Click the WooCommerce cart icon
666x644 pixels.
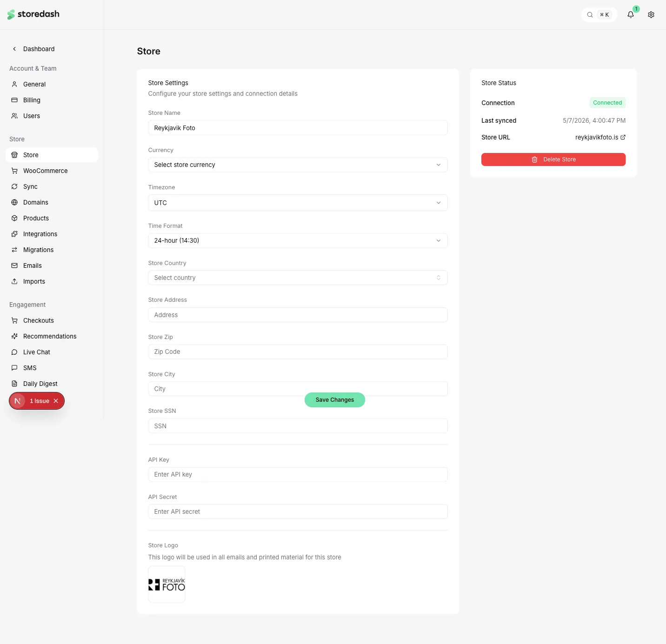pyautogui.click(x=14, y=171)
